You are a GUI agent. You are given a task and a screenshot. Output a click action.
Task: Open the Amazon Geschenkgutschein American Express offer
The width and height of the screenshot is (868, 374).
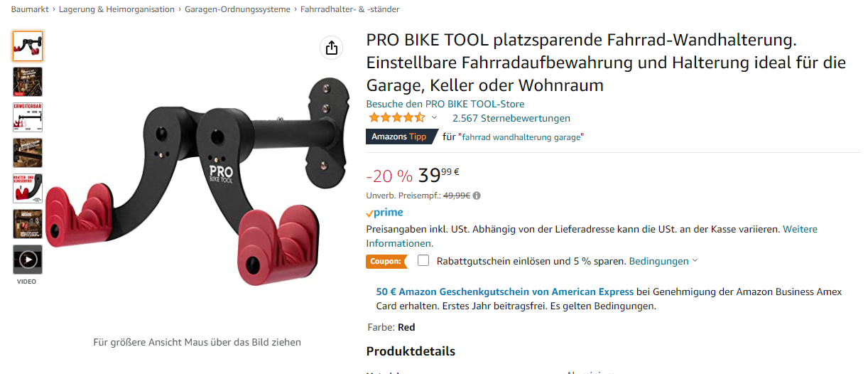[x=504, y=292]
